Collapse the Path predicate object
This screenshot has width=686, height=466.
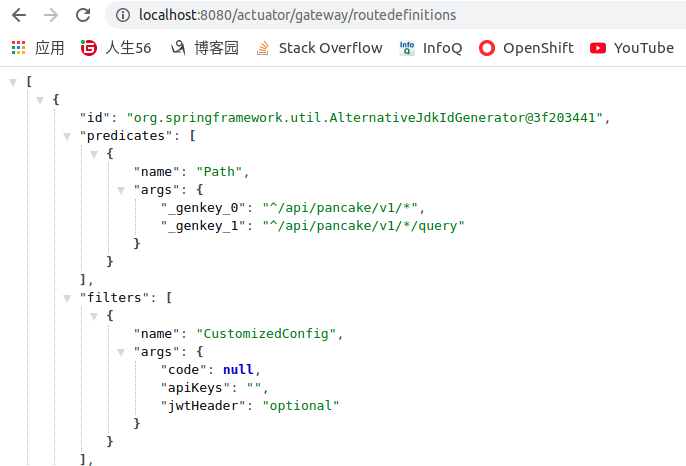pos(94,154)
